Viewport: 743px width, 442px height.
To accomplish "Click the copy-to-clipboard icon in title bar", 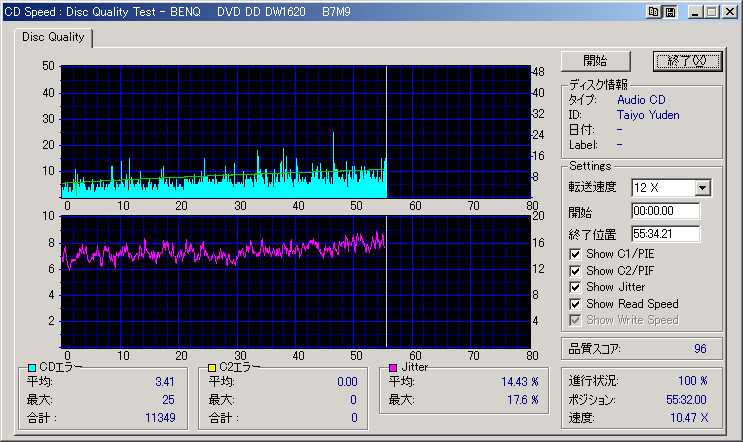I will click(x=654, y=11).
